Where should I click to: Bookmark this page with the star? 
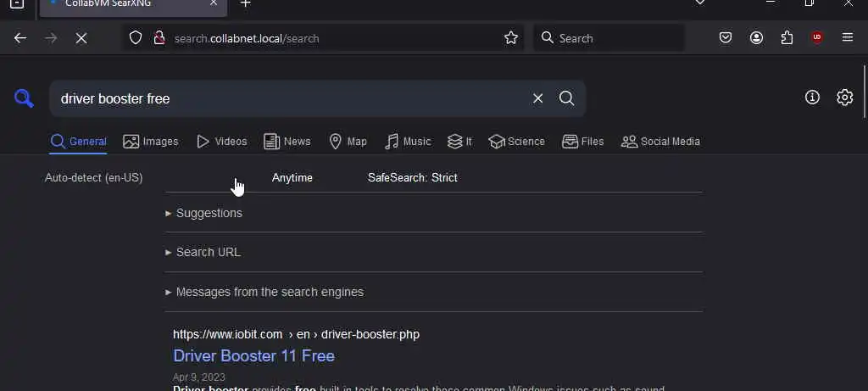pos(511,37)
